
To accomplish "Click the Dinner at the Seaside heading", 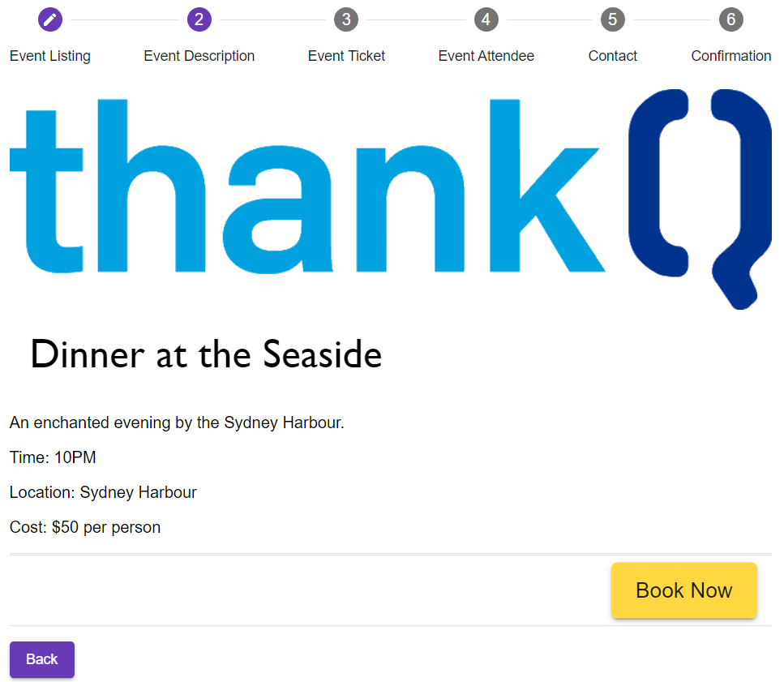I will (x=206, y=354).
